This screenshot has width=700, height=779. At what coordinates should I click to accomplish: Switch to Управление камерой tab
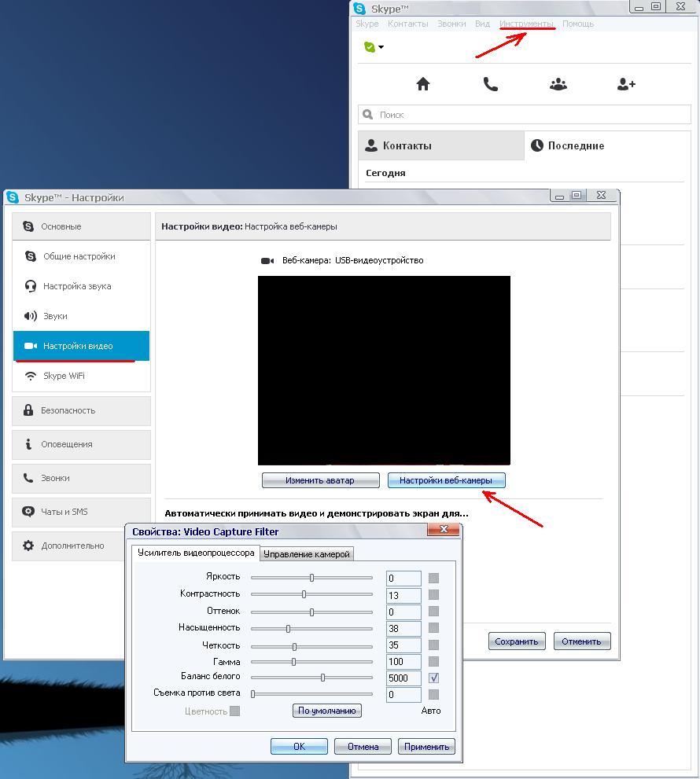306,554
